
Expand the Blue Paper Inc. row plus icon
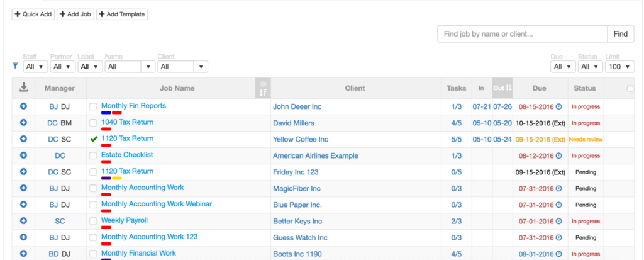tap(23, 205)
